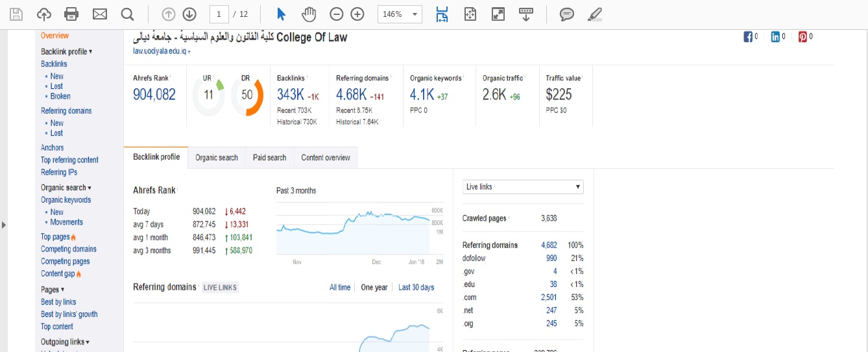868x352 pixels.
Task: Click the upload to cloud icon
Action: 43,14
